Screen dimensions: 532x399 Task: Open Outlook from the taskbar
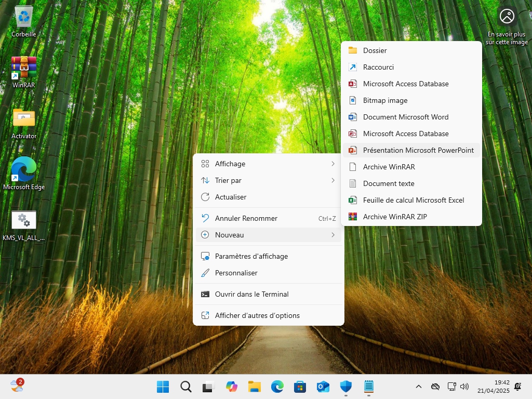click(323, 387)
